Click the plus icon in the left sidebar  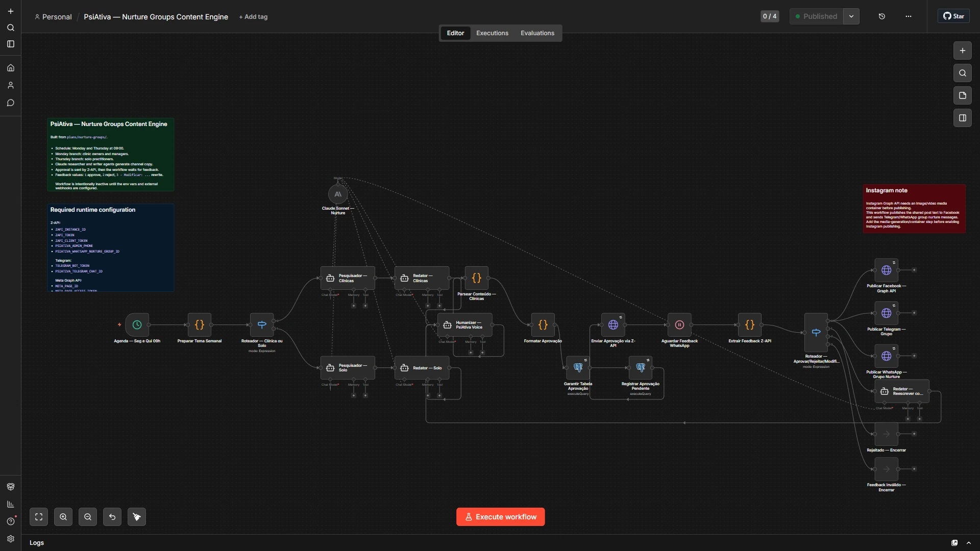[11, 11]
